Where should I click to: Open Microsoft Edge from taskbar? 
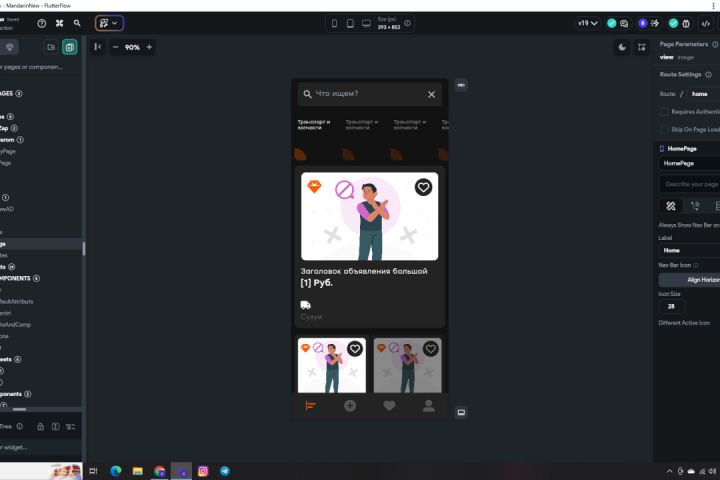coord(116,471)
